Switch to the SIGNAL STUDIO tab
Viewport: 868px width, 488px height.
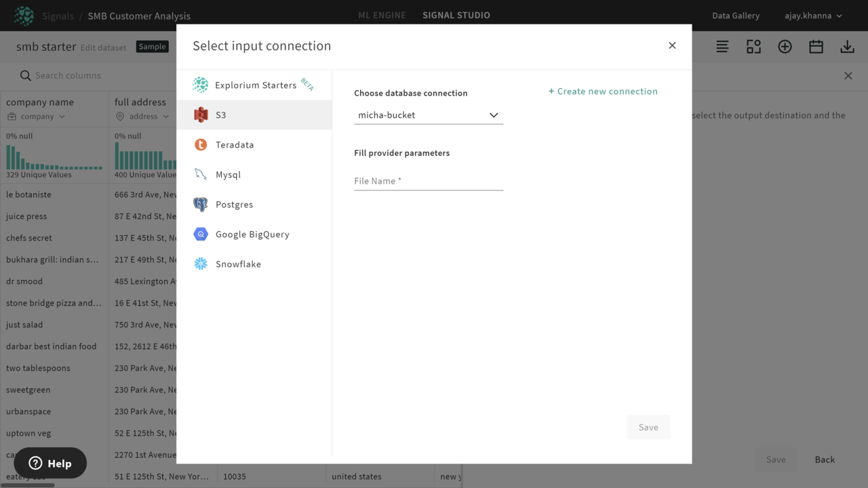[456, 15]
